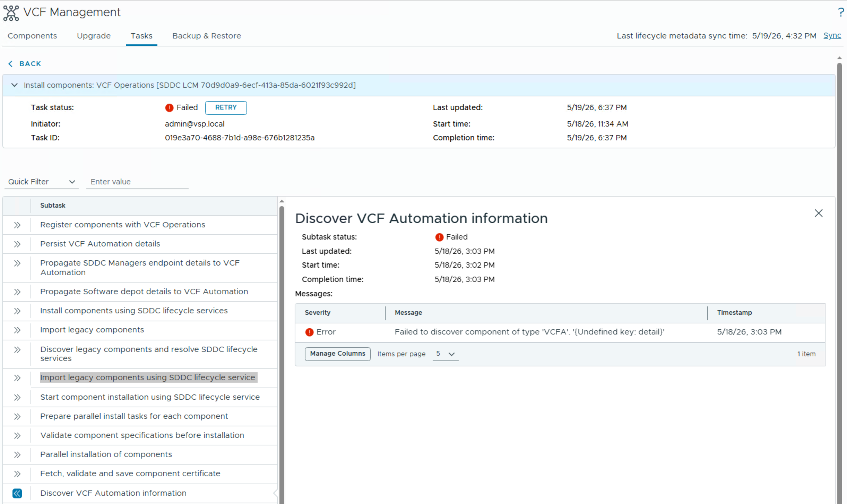Open the Quick Filter dropdown

point(41,182)
